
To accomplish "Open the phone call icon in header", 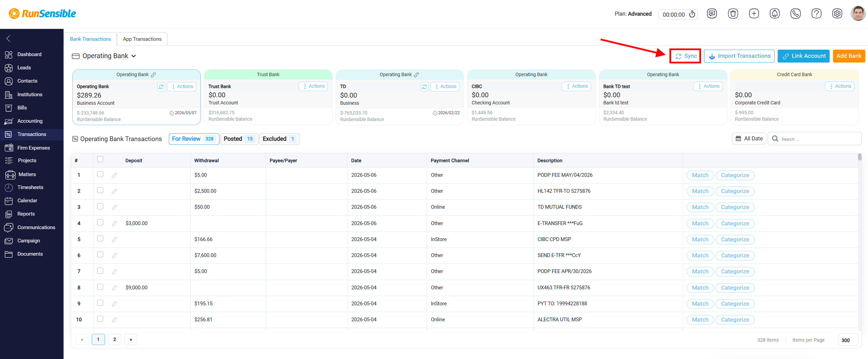I will pos(796,14).
